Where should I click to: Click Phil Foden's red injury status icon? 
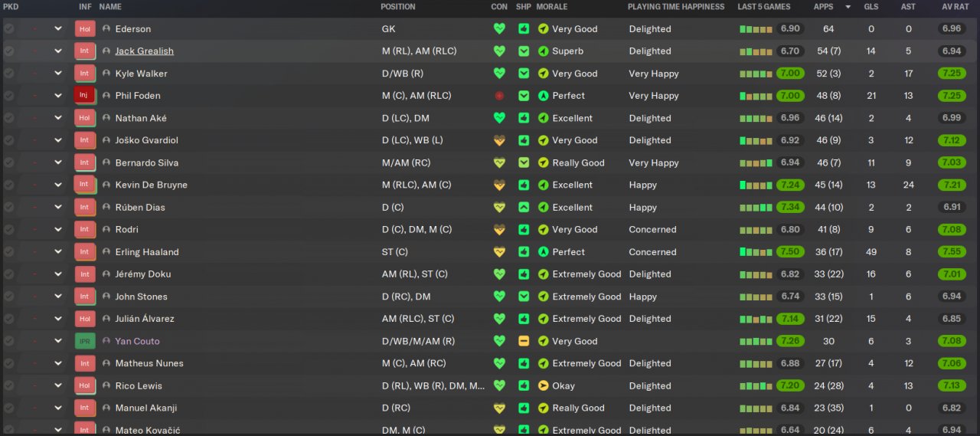[84, 96]
